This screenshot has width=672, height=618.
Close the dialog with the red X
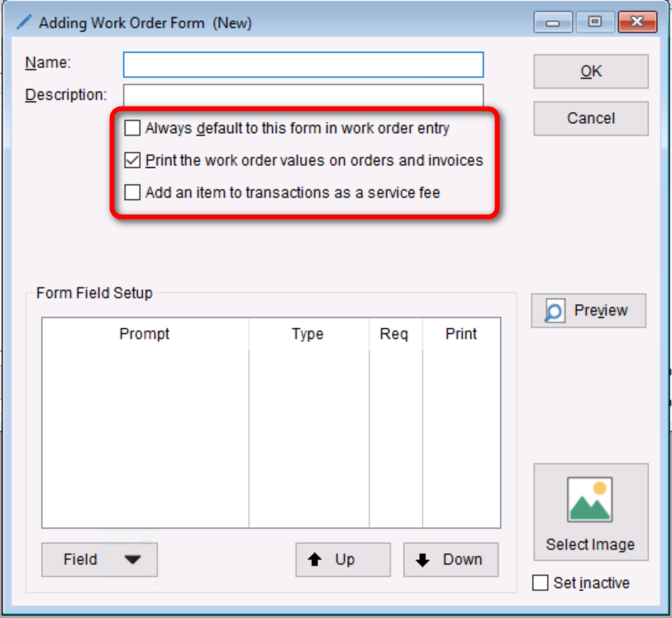(636, 22)
